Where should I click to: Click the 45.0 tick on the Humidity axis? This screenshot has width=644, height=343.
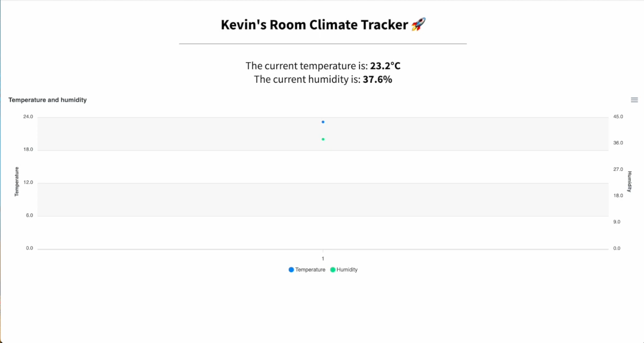click(x=618, y=117)
